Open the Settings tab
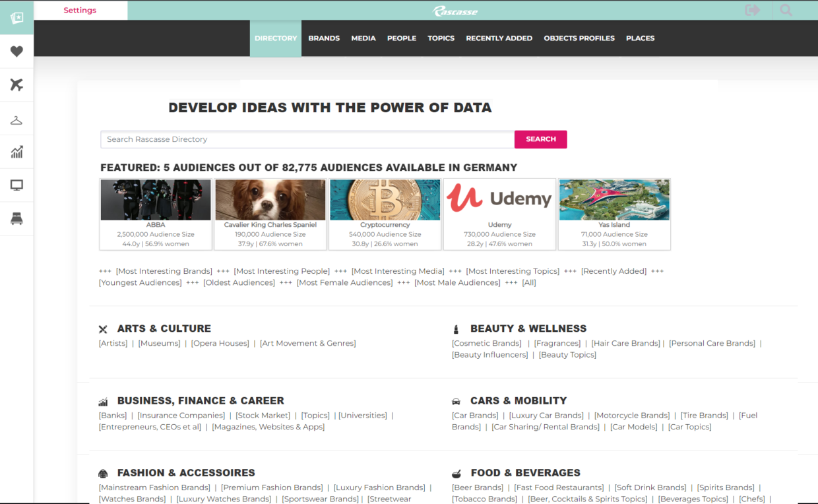The width and height of the screenshot is (818, 504). click(80, 10)
